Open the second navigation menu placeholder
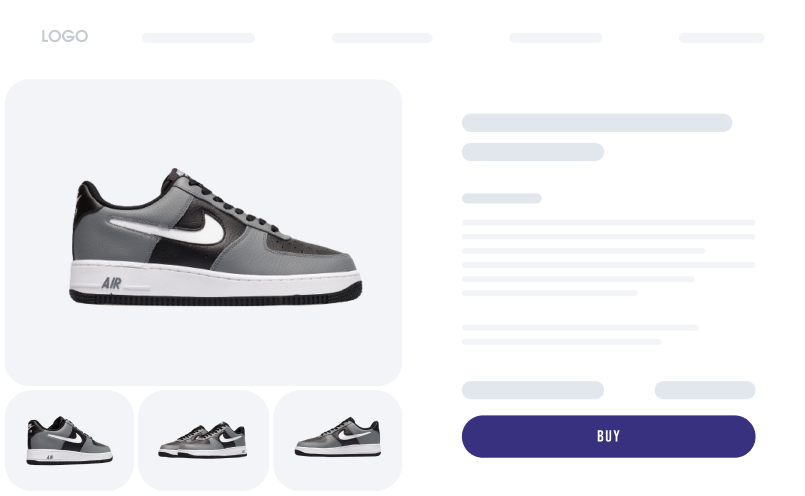The image size is (805, 496). coord(382,38)
